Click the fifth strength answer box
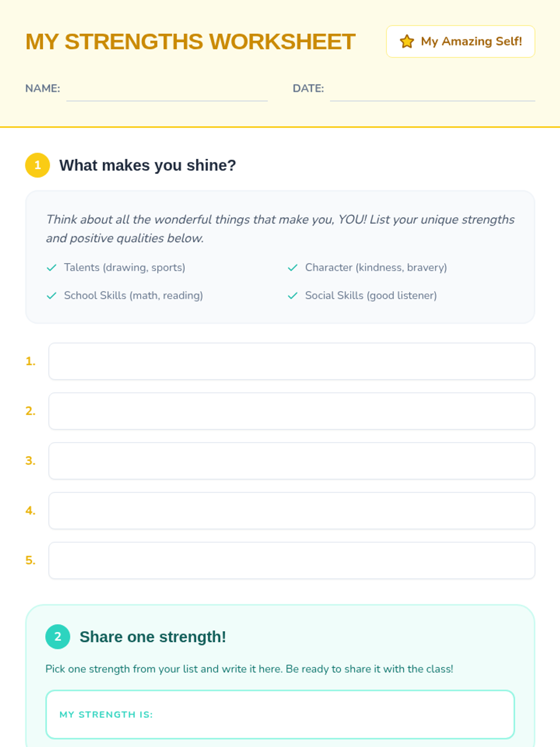This screenshot has width=560, height=747. point(292,560)
